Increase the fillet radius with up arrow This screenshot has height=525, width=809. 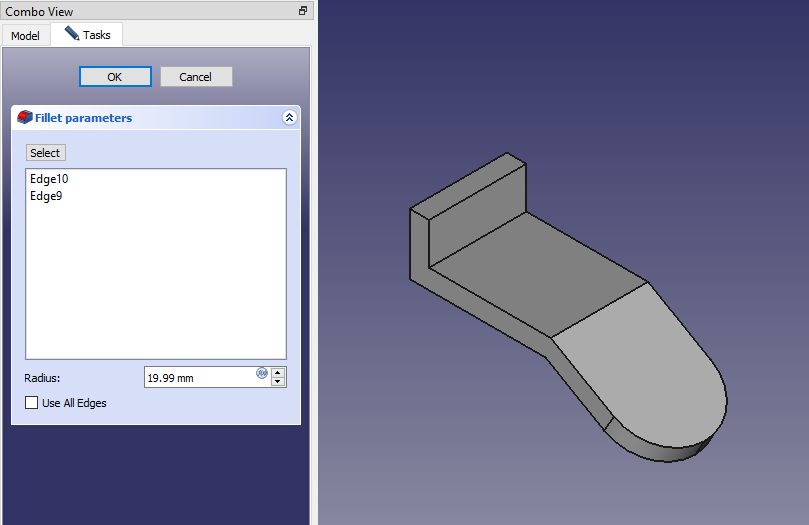coord(278,372)
